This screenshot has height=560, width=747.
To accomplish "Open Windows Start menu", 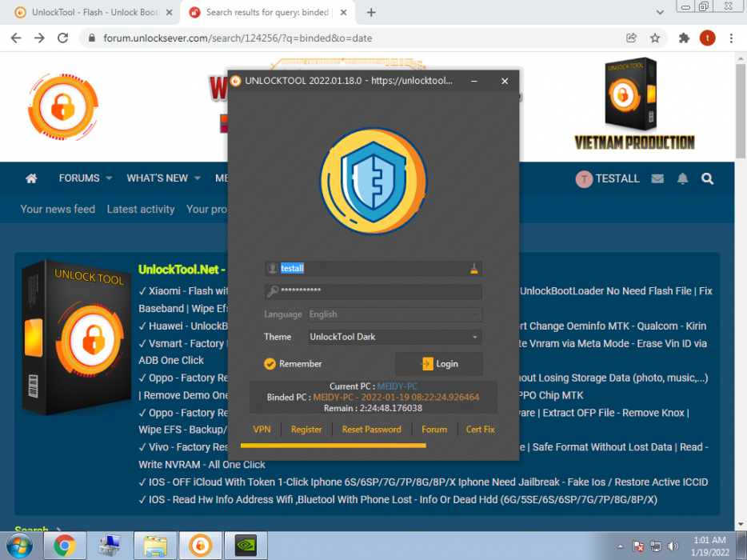I will pos(19,546).
